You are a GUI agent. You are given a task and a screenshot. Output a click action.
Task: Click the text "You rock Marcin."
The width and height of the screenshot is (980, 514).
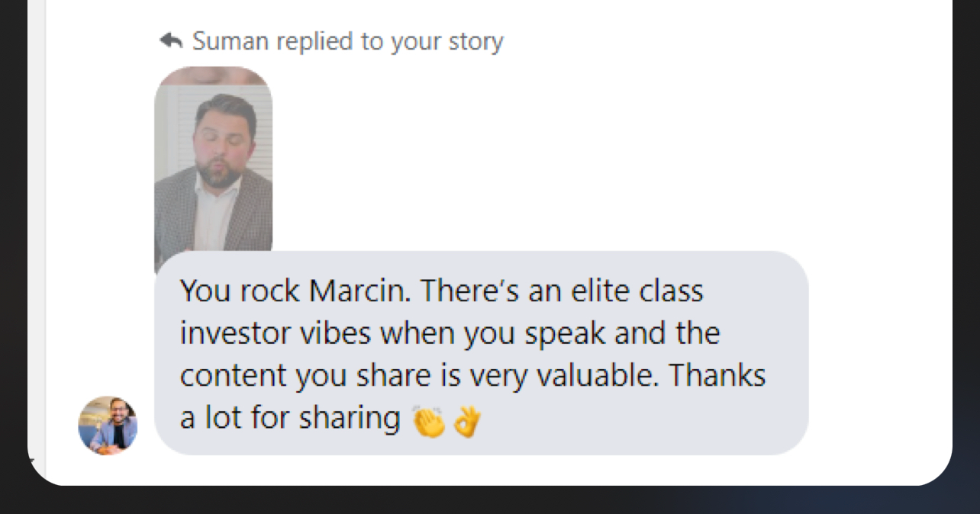point(296,291)
